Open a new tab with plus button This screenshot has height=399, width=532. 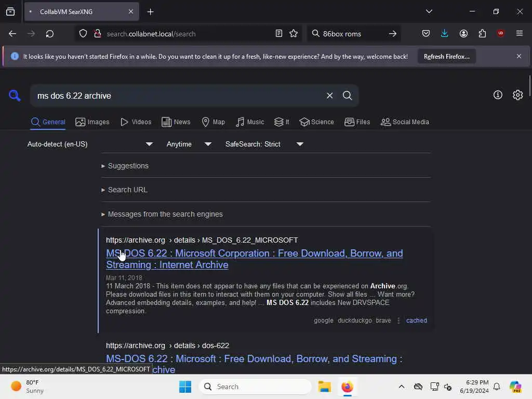(150, 12)
